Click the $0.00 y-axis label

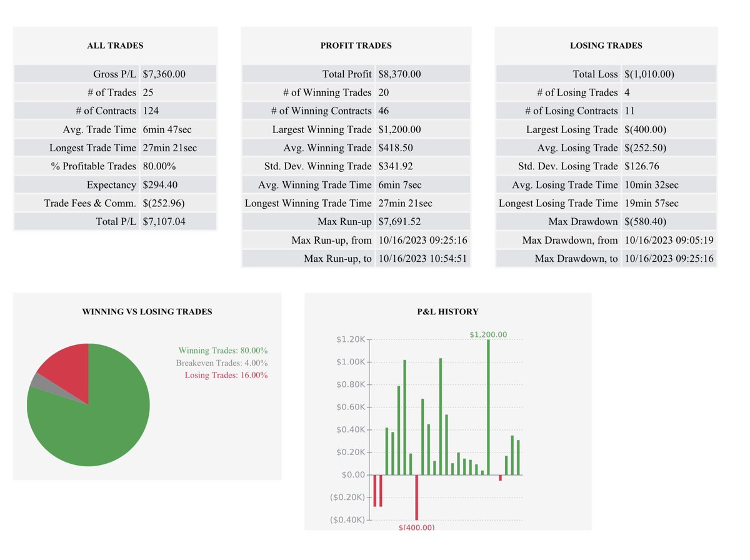pos(353,475)
